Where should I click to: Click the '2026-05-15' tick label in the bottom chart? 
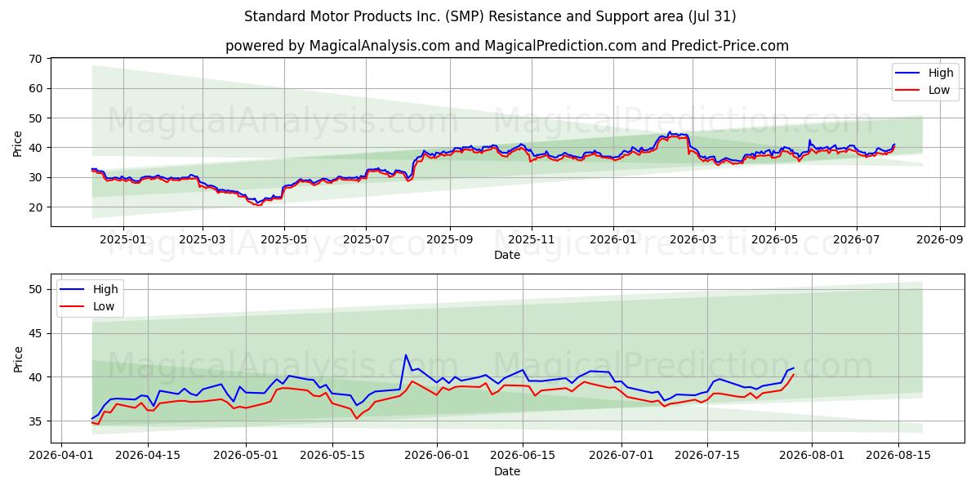[332, 457]
